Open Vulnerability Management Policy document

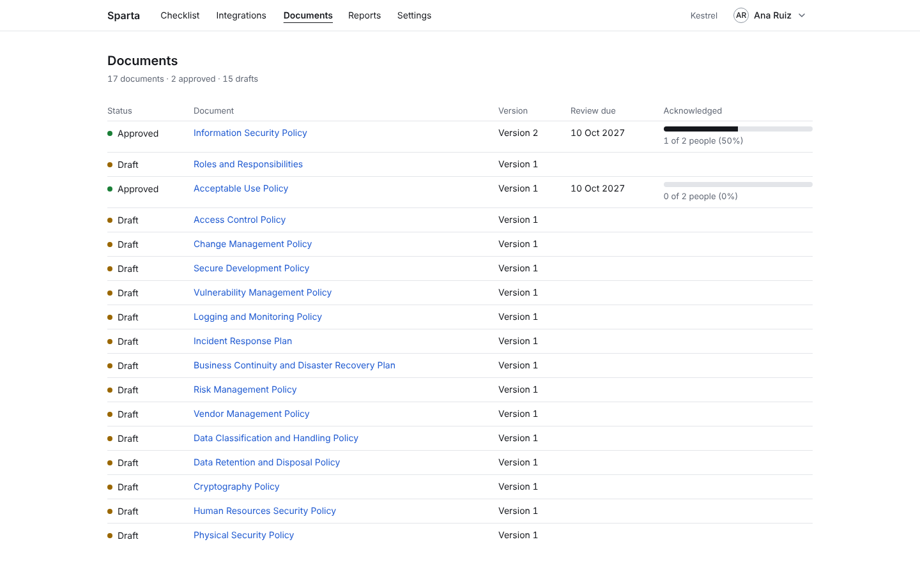coord(263,292)
